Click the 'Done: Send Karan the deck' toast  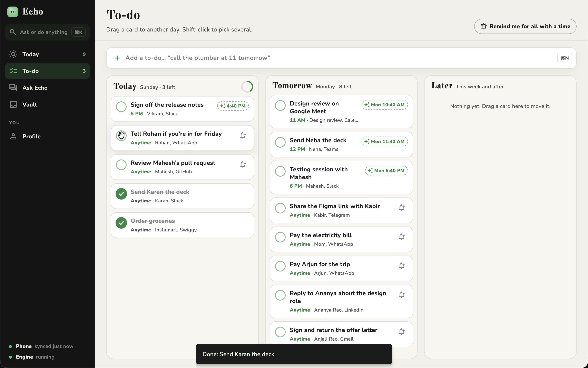click(294, 354)
